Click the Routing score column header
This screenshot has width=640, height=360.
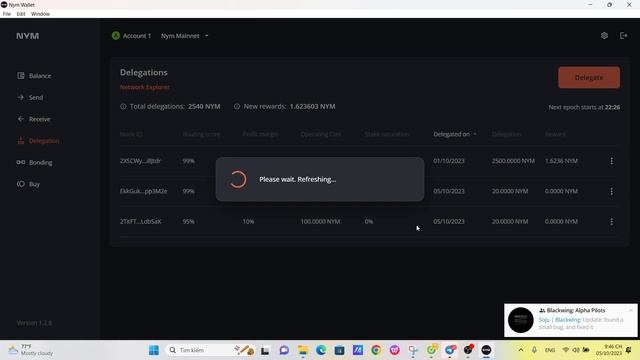click(x=201, y=134)
